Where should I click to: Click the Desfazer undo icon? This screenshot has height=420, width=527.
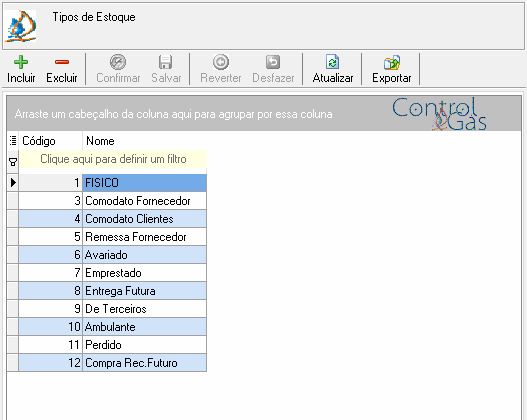click(273, 62)
